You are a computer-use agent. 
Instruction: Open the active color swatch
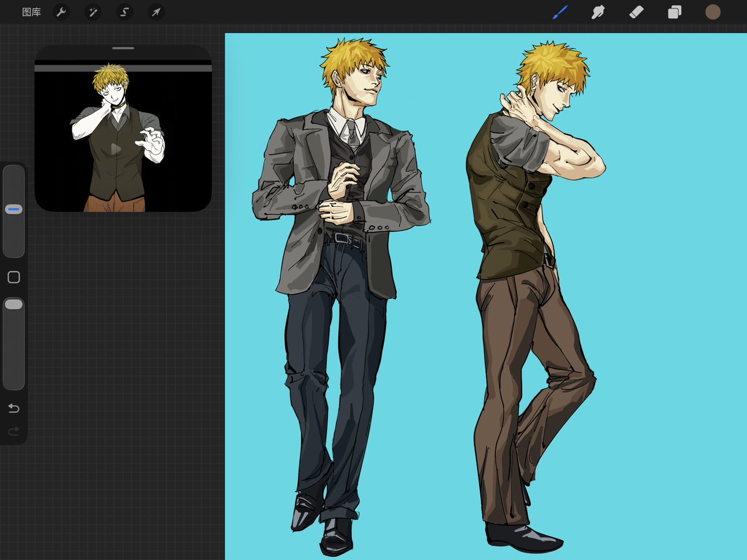click(x=713, y=12)
